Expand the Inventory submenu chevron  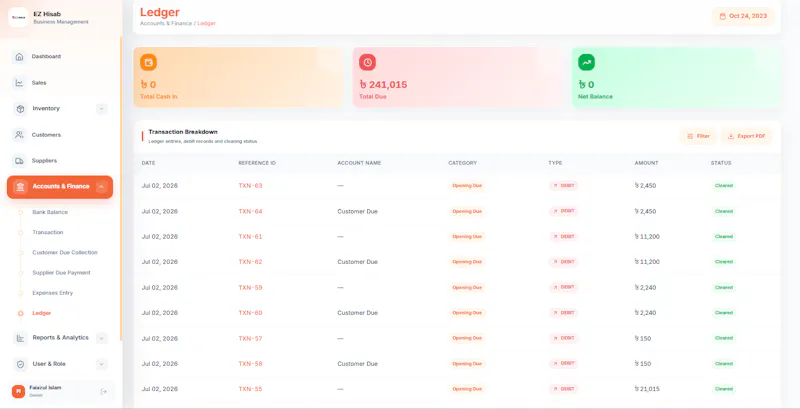point(102,109)
